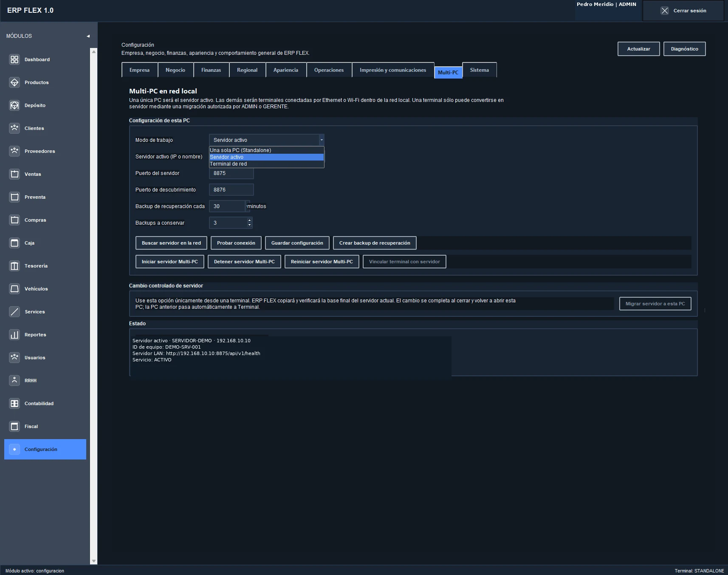Click Iniciar servidor Multi-PC
Screen dimensions: 728x575
click(x=170, y=262)
